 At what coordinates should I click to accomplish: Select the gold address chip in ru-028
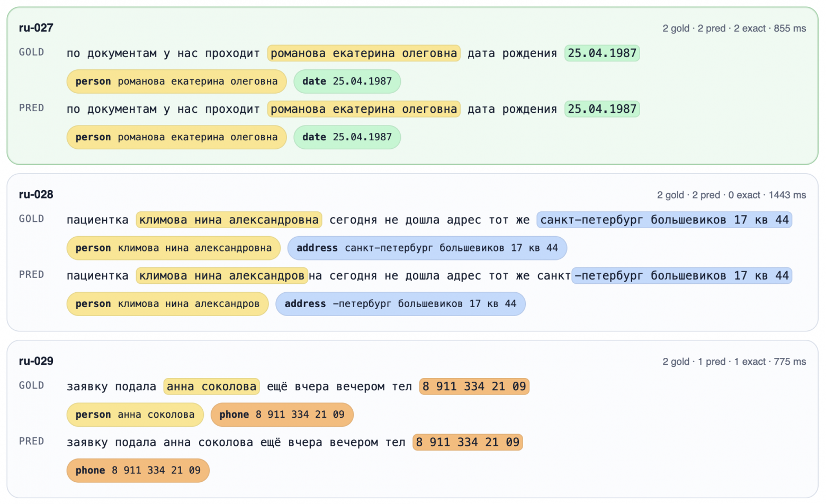point(427,248)
